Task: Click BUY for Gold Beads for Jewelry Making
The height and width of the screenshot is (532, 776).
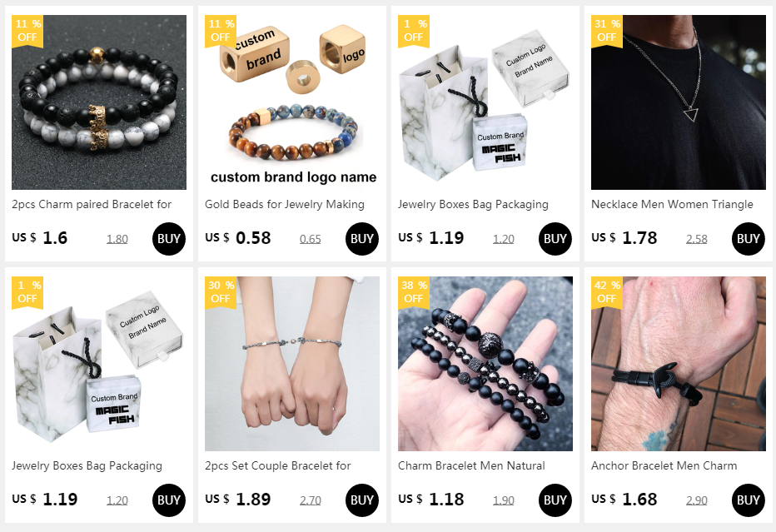Action: (361, 239)
